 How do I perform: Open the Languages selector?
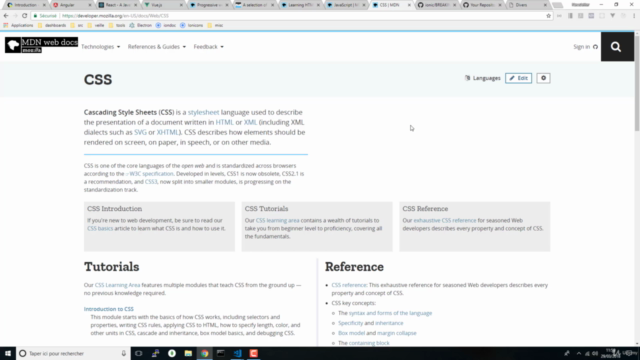(x=482, y=78)
